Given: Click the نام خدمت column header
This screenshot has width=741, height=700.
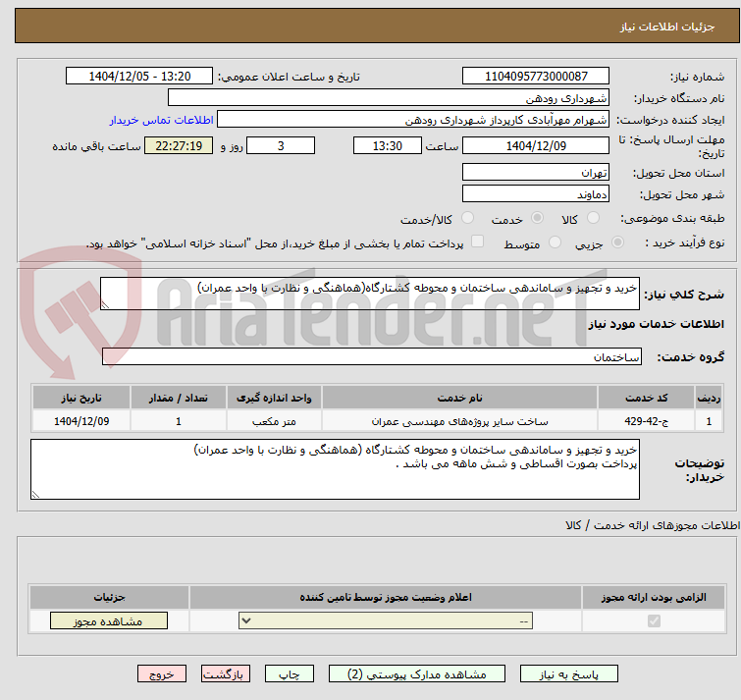Looking at the screenshot, I should (x=460, y=398).
